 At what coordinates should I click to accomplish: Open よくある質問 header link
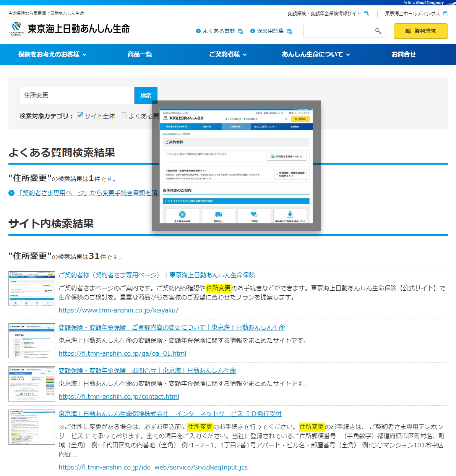(219, 31)
